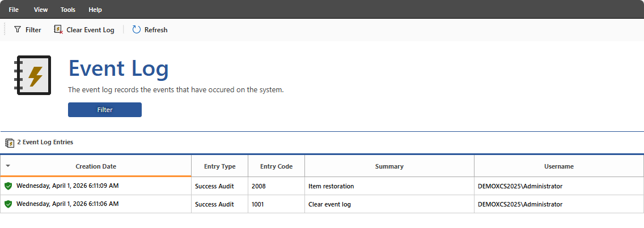Image resolution: width=644 pixels, height=228 pixels.
Task: Expand the Creation Date sort arrow
Action: coord(8,166)
